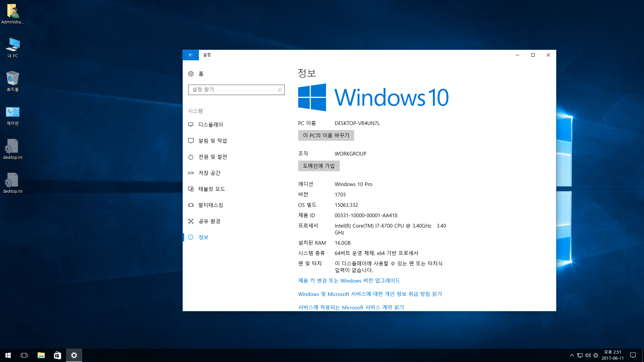644x362 pixels.
Task: Click the OS build value 15063.332
Action: click(x=346, y=205)
